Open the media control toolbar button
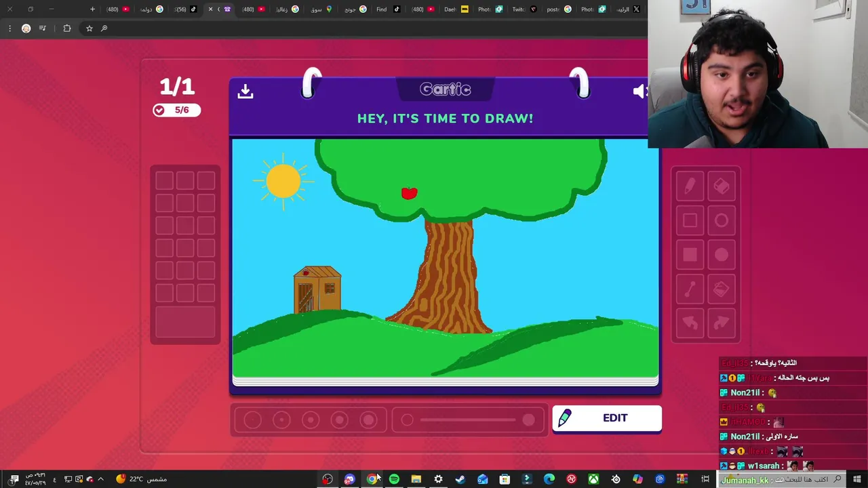The width and height of the screenshot is (868, 488). pos(43,28)
